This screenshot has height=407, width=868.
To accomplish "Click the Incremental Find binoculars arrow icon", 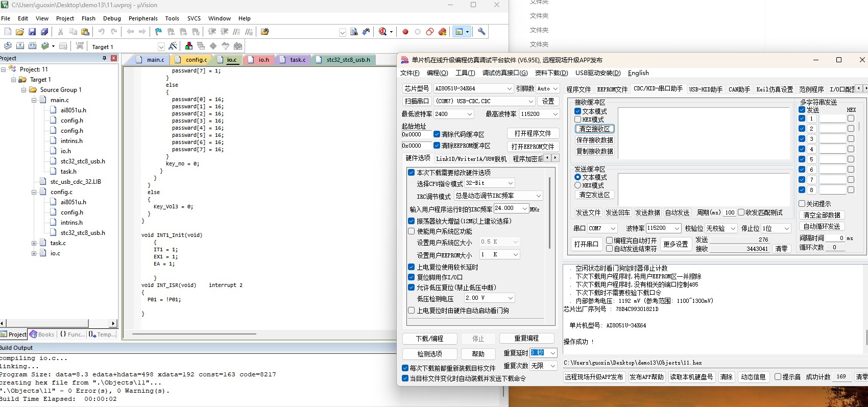I will [x=366, y=32].
